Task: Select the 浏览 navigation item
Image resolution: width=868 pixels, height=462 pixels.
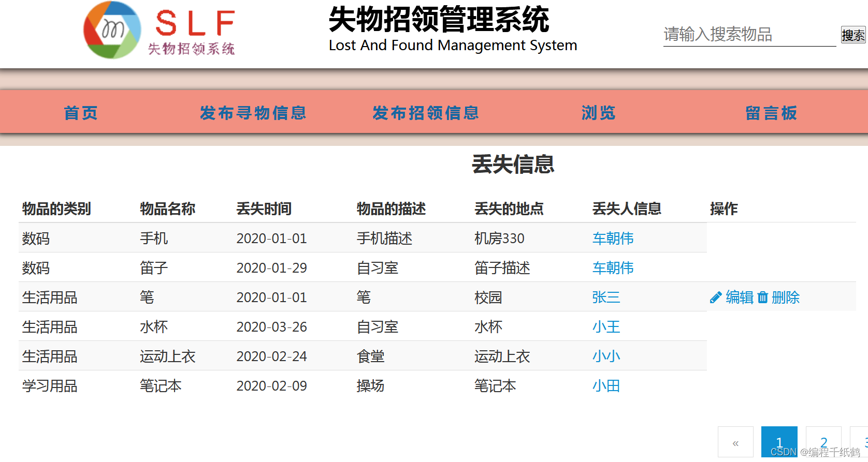Action: (x=599, y=113)
